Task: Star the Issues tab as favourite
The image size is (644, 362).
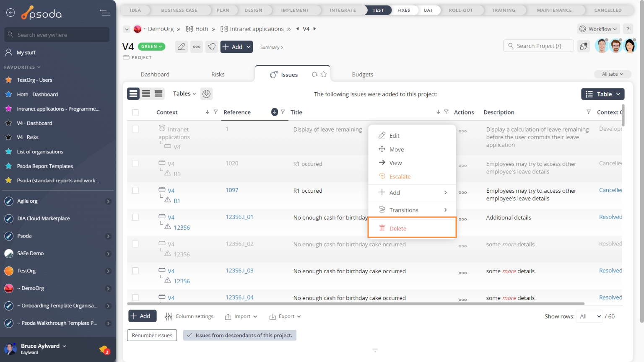Action: 324,75
